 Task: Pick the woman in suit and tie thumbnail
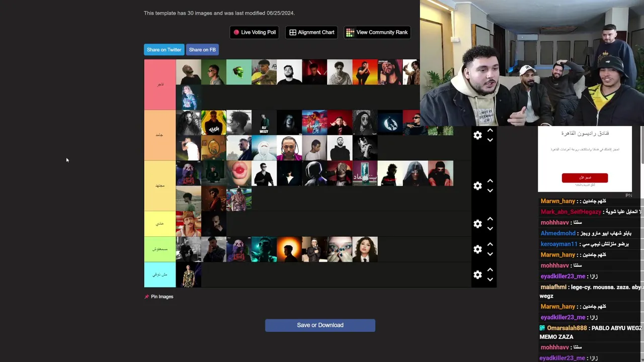(365, 249)
